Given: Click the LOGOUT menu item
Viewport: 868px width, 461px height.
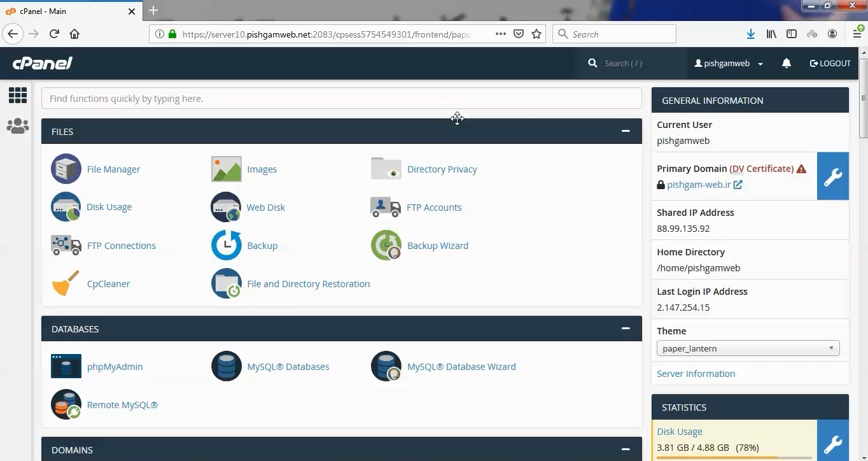Looking at the screenshot, I should coord(830,63).
